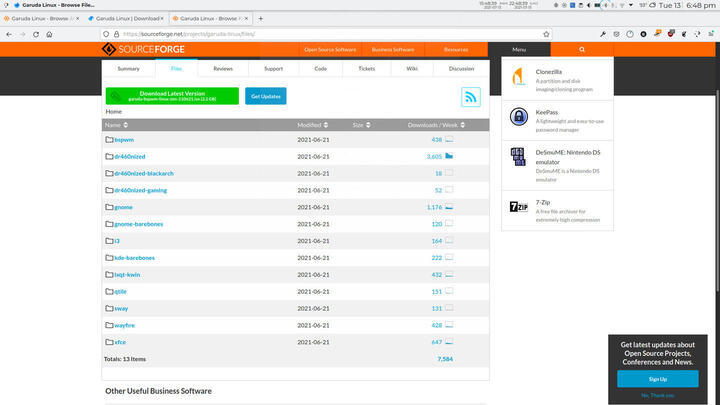720x405 pixels.
Task: Open the dr460nized-blackarch folder link
Action: 144,173
